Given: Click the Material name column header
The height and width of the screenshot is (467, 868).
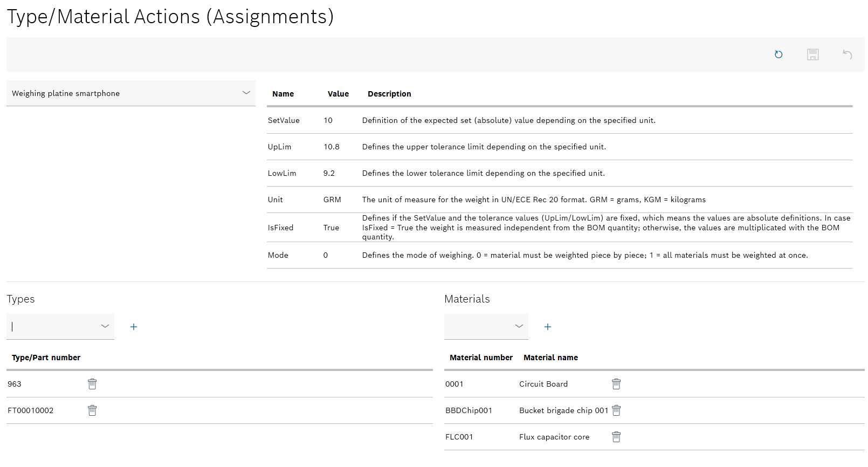Looking at the screenshot, I should [550, 358].
